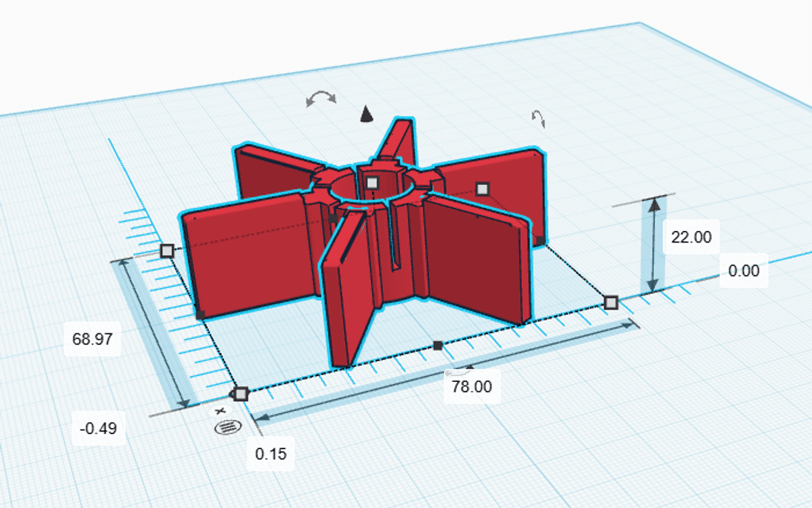
Task: Grab the black cone lift handle
Action: tap(366, 114)
